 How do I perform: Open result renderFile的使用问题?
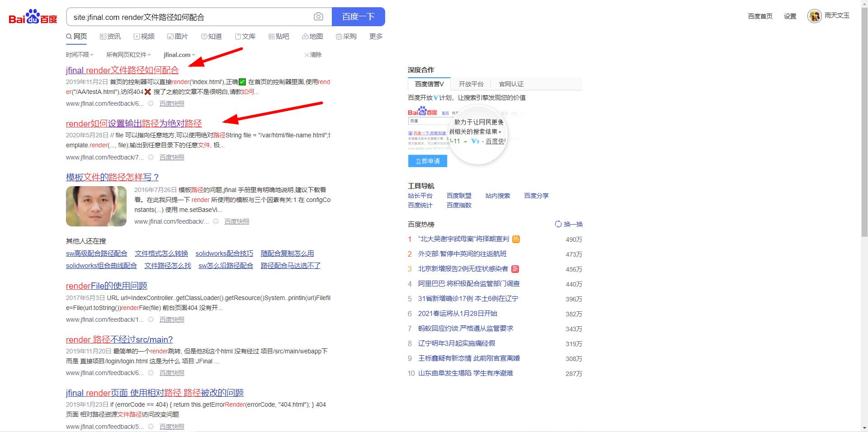(107, 286)
